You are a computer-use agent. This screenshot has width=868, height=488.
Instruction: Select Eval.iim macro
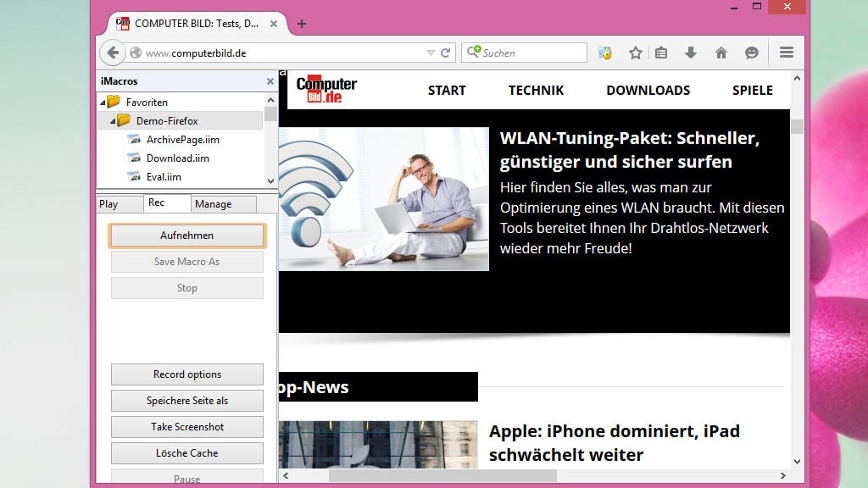(164, 177)
